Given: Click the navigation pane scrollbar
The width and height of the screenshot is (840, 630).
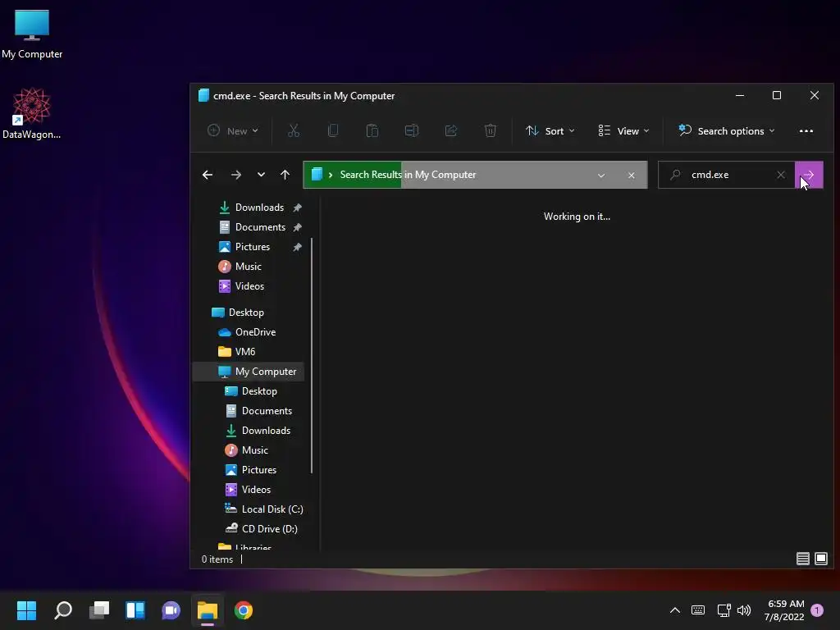Looking at the screenshot, I should click(x=311, y=356).
